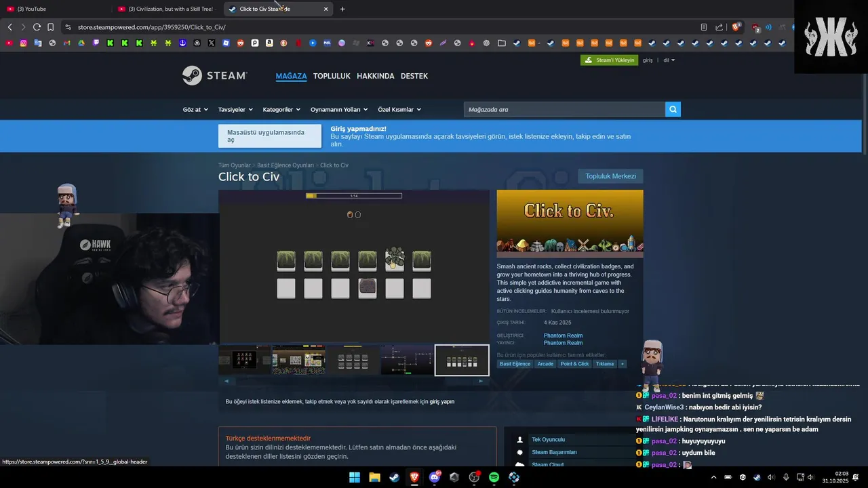868x488 pixels.
Task: Open Windows Start menu on taskbar
Action: 355,477
